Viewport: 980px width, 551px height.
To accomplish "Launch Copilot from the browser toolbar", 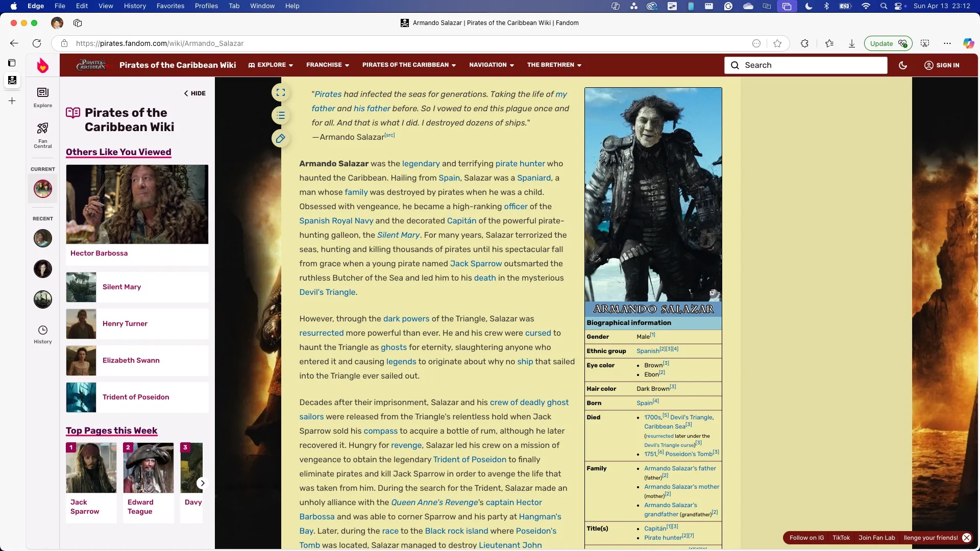I will (968, 43).
